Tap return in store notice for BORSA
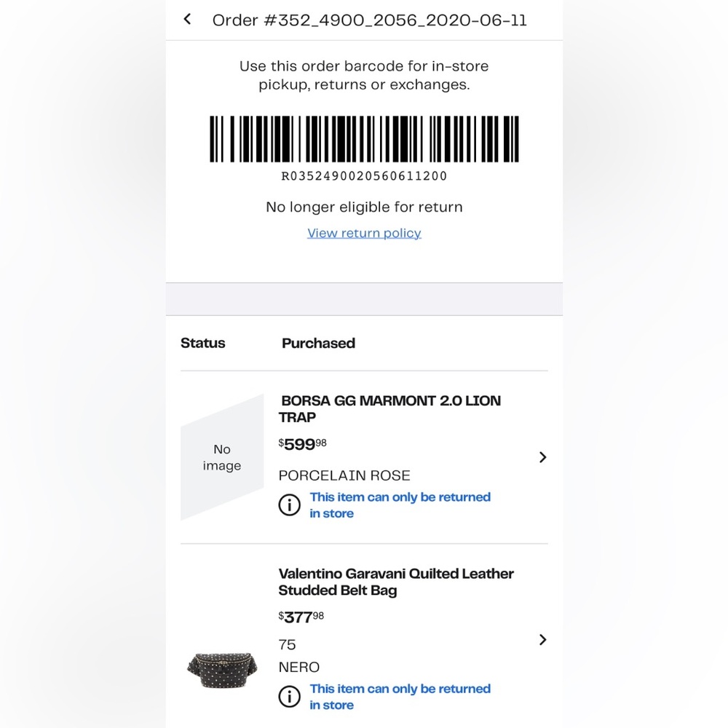 (400, 505)
